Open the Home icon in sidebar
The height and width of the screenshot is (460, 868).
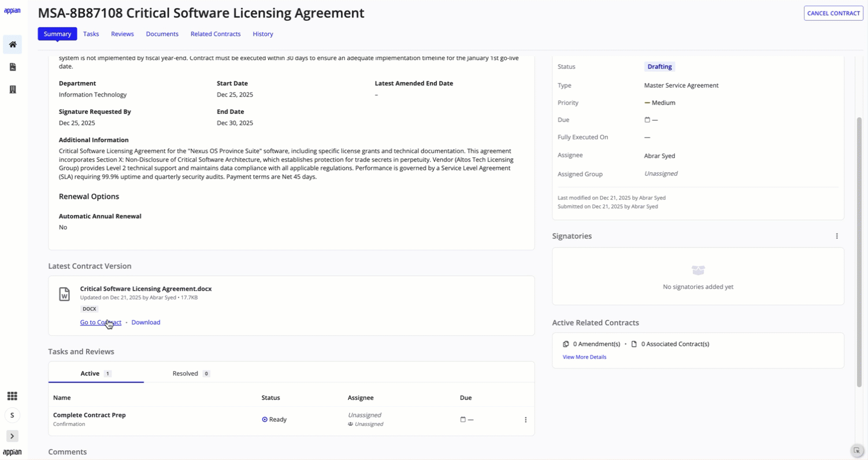13,44
